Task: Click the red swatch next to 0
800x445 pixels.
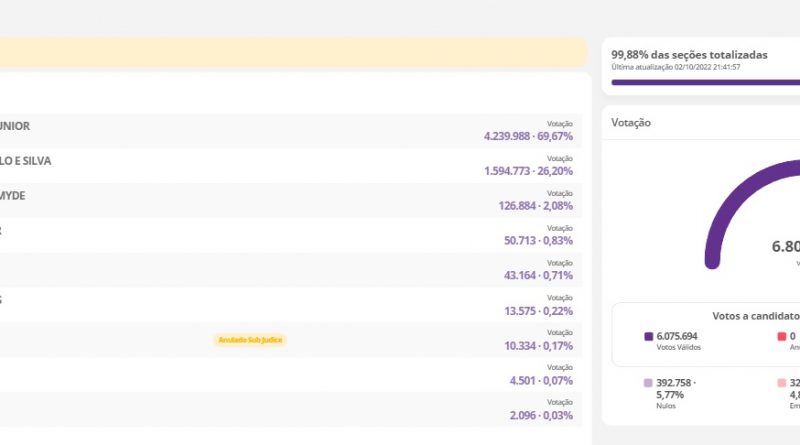Action: point(780,337)
